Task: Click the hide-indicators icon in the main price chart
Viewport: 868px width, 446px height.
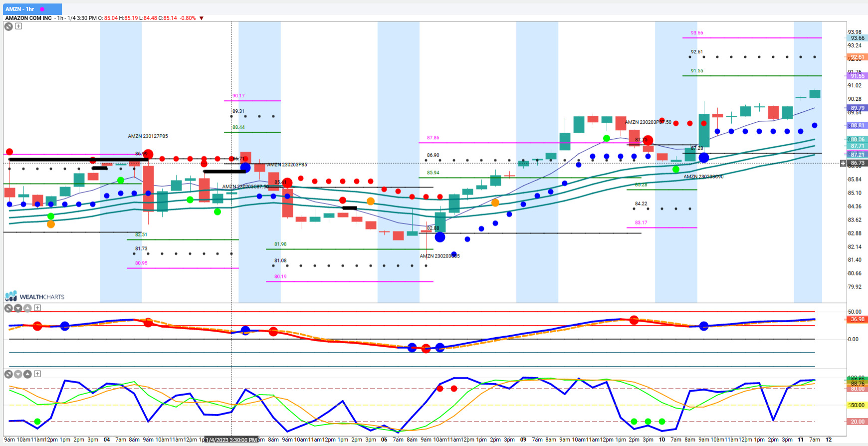Action: click(8, 26)
